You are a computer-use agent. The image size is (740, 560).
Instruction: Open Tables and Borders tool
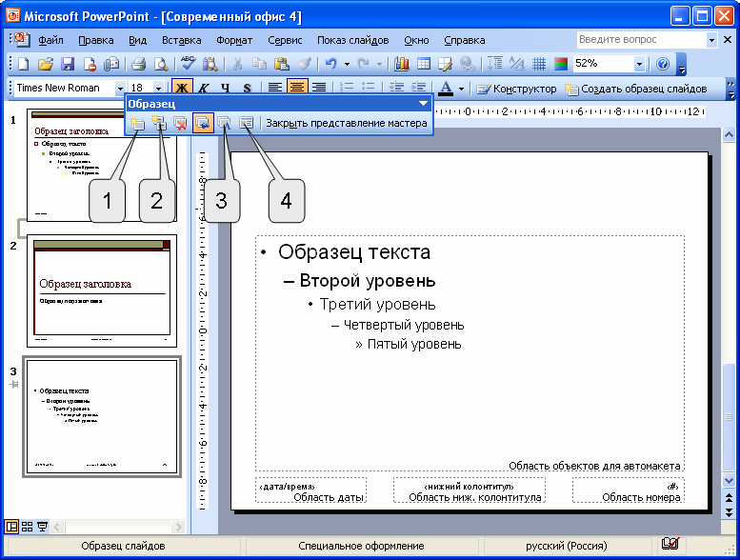tap(445, 64)
